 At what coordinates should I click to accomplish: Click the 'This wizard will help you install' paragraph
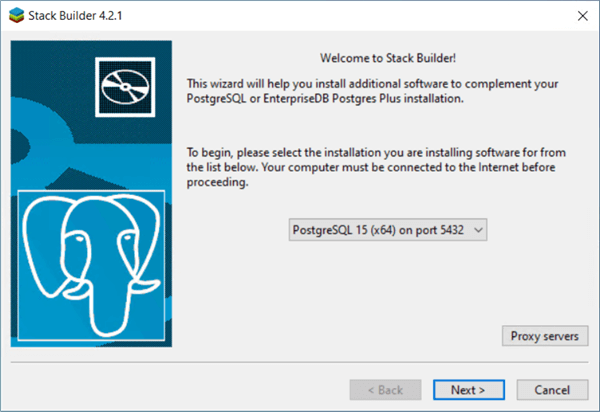(x=372, y=91)
